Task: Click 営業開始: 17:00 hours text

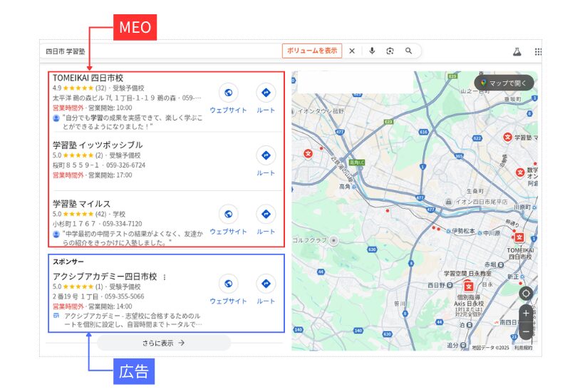Action: [110, 175]
